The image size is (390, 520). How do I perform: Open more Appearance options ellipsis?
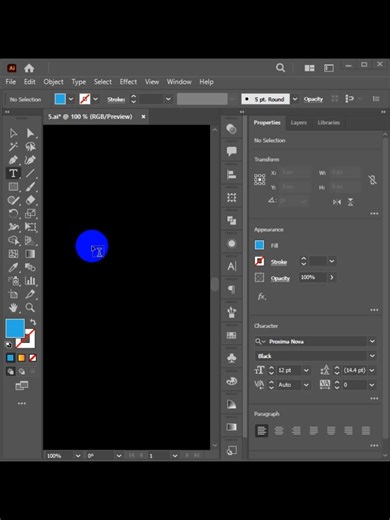point(374,310)
